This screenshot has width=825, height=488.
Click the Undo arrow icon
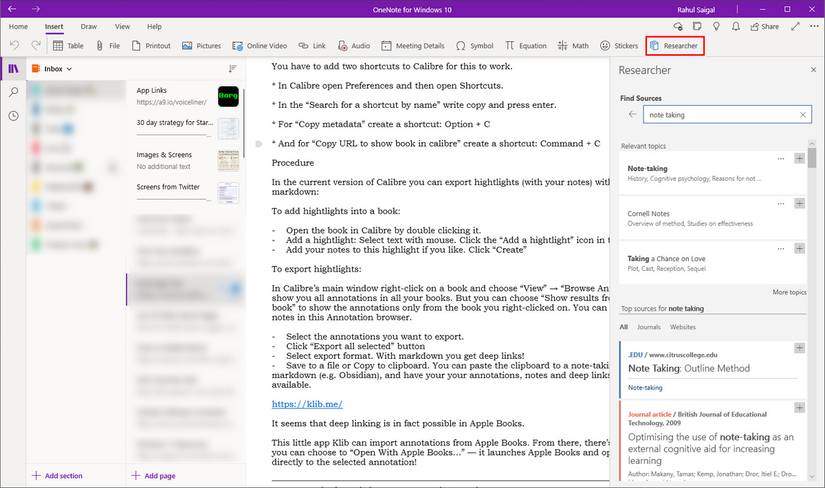click(x=15, y=45)
